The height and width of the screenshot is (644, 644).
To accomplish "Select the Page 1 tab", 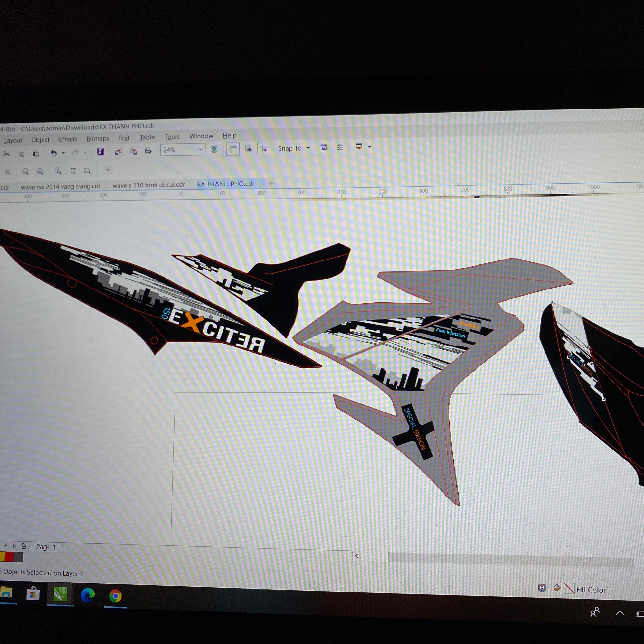I will point(46,547).
